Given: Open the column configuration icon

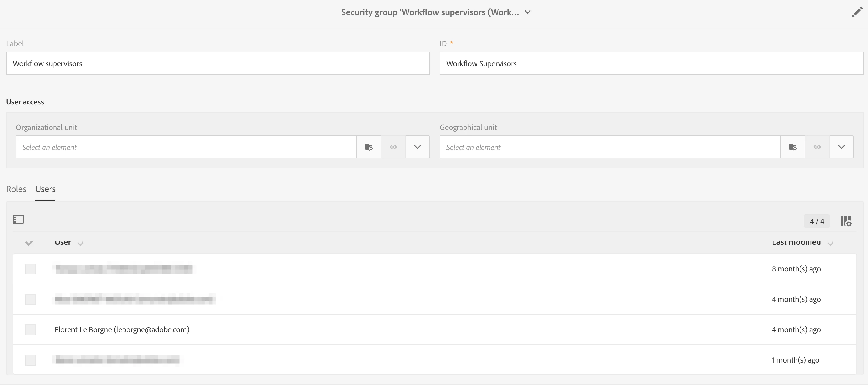Looking at the screenshot, I should click(x=845, y=221).
